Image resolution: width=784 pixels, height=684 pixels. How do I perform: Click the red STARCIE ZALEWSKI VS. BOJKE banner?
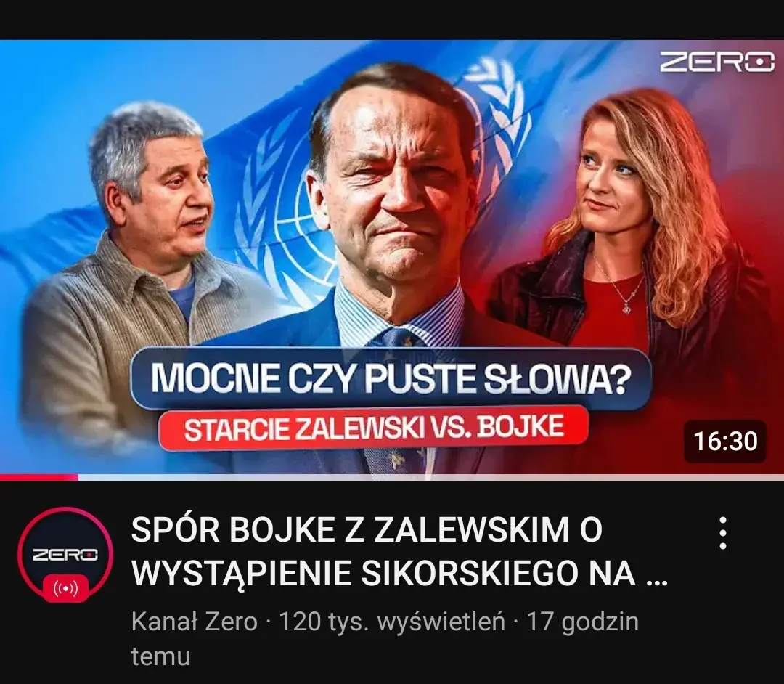click(374, 428)
